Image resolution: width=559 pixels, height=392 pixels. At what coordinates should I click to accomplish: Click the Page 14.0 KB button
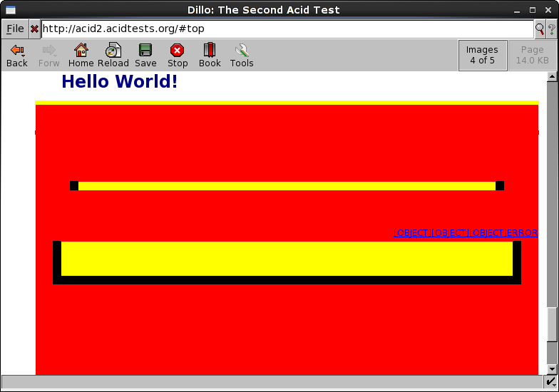(x=532, y=55)
